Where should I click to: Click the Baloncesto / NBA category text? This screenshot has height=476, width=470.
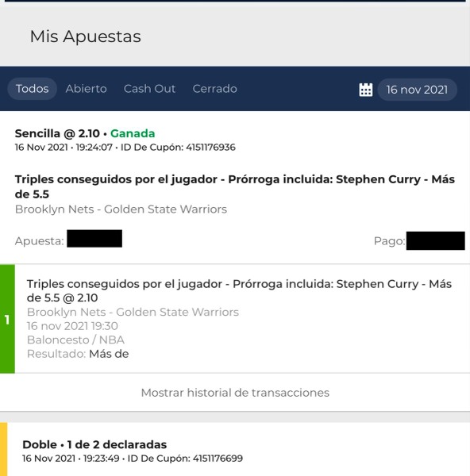tap(75, 340)
